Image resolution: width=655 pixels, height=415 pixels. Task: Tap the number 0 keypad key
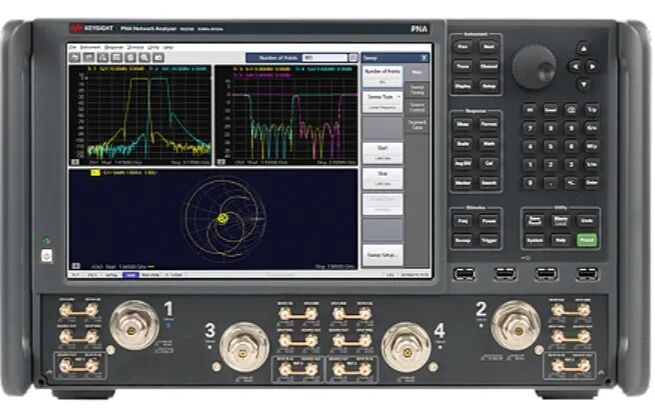coord(530,183)
